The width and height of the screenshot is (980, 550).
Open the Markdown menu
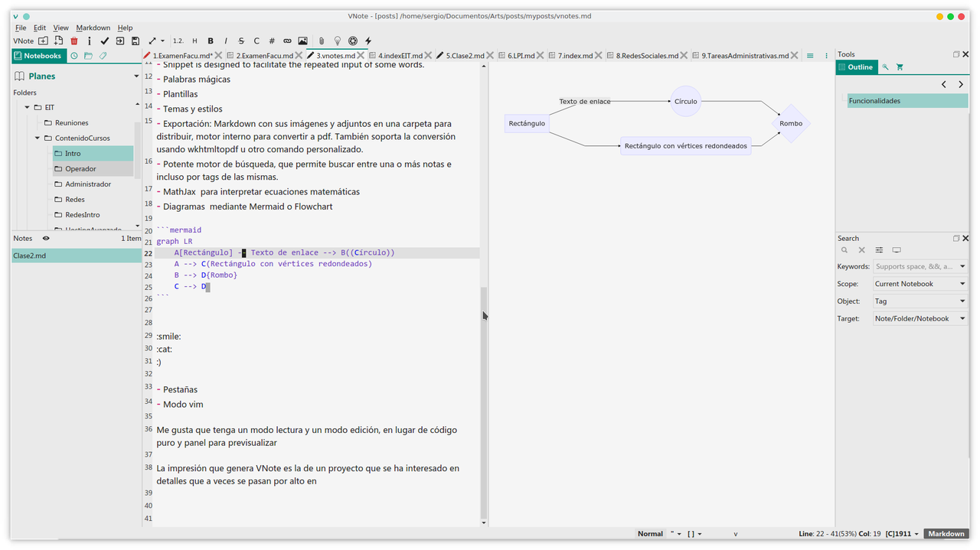click(x=93, y=28)
